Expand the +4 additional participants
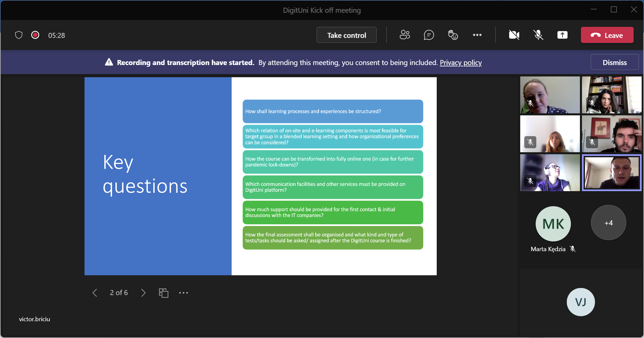644x338 pixels. [x=608, y=223]
